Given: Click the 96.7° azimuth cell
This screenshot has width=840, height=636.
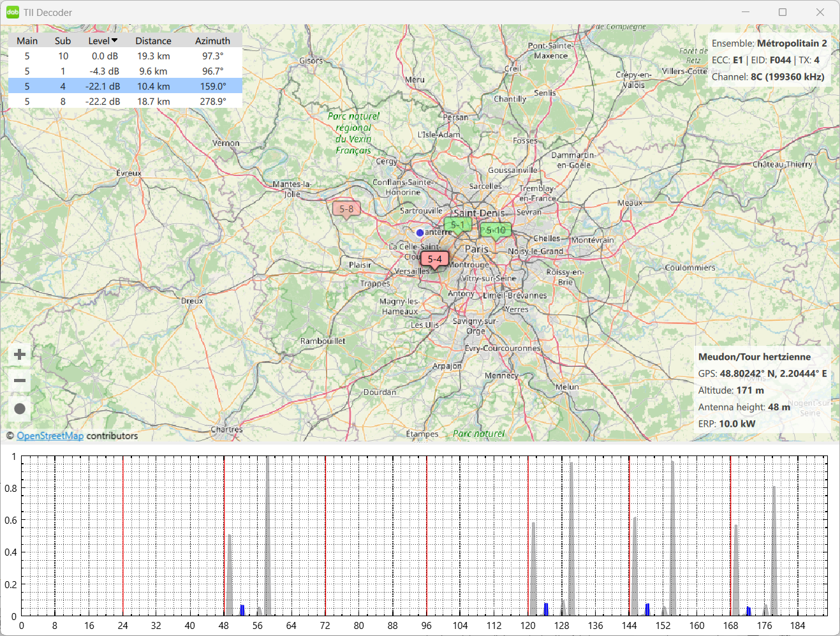Looking at the screenshot, I should 213,71.
